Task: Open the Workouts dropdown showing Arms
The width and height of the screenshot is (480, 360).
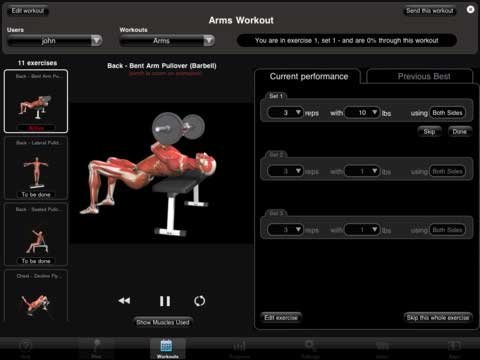Action: point(167,41)
